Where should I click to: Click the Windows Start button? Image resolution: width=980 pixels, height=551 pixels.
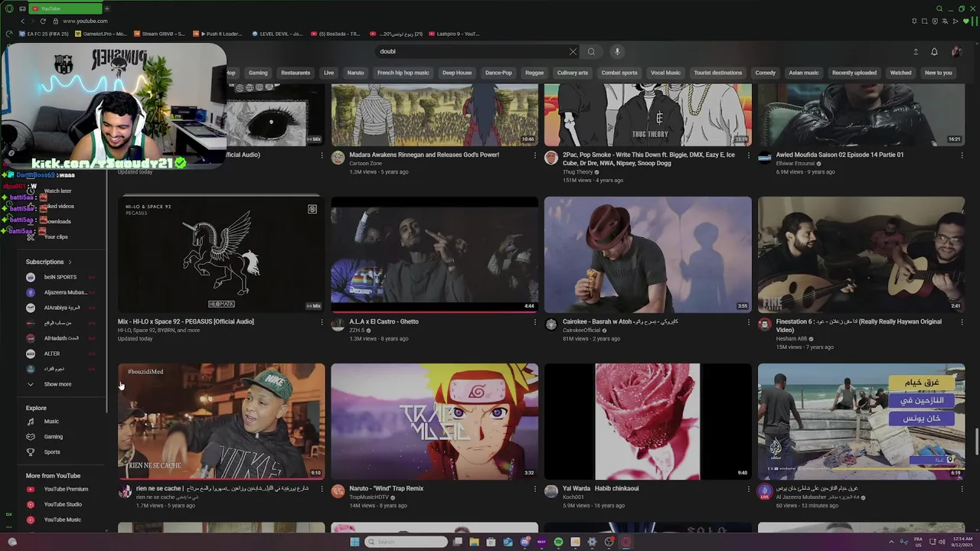(x=354, y=542)
